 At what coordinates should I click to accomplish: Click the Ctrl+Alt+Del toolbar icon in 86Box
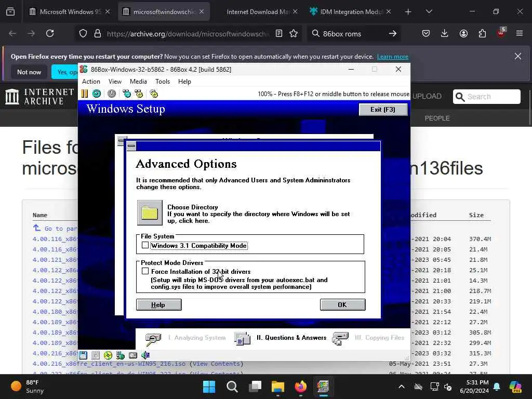pos(127,94)
